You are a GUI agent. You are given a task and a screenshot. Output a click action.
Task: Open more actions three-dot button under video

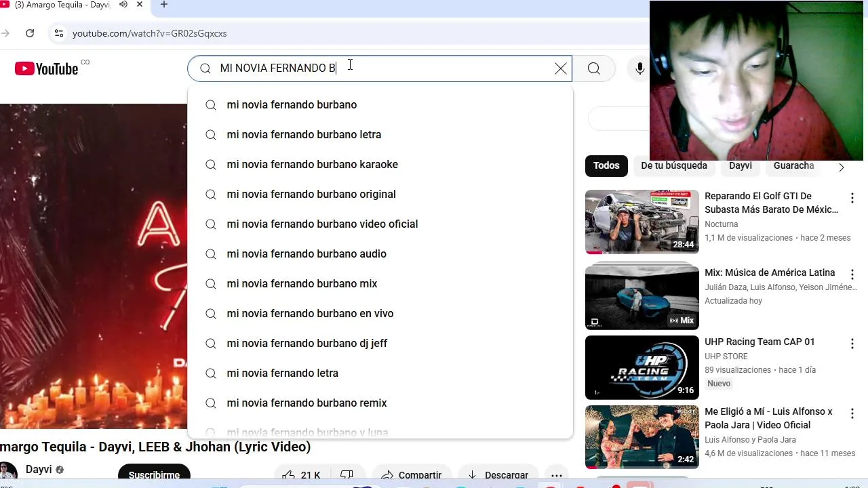click(557, 475)
